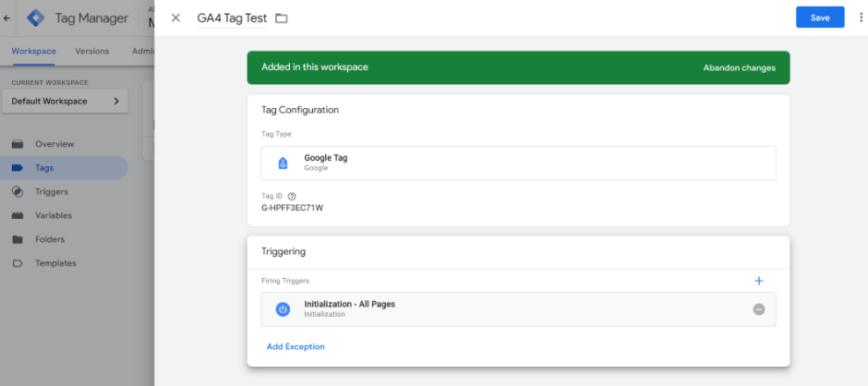Screen dimensions: 868x386
Task: Switch to the Versions tab
Action: (x=91, y=51)
